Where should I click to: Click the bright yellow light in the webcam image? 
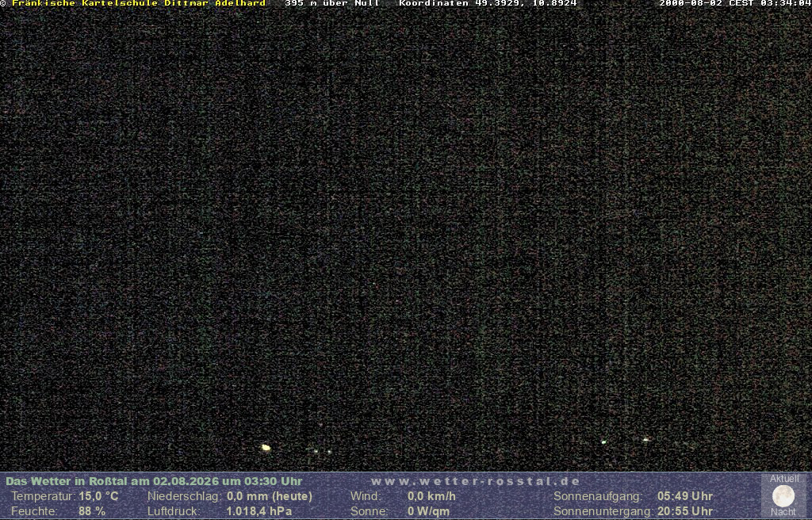click(x=266, y=447)
